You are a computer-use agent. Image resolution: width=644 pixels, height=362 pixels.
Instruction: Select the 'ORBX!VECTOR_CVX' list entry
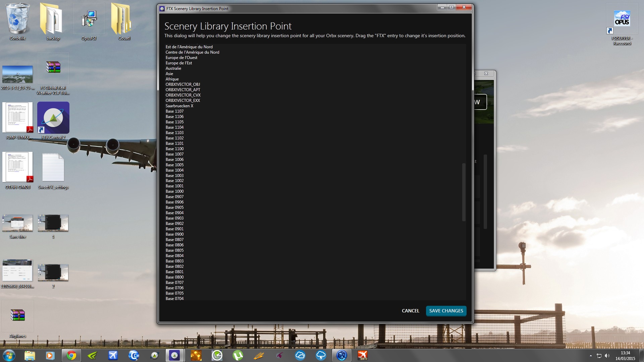pos(183,95)
